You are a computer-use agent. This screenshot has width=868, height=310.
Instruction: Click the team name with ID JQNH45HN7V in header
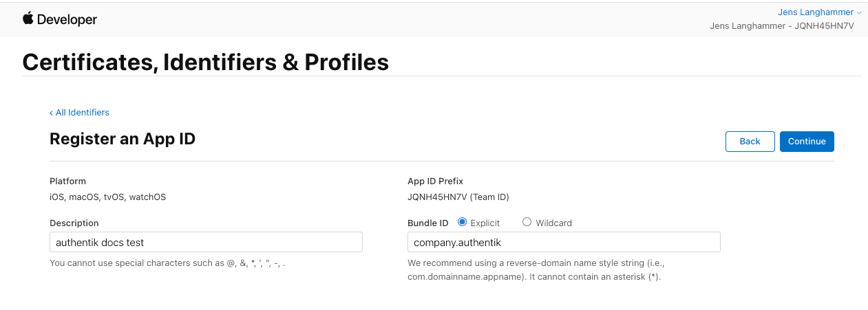click(781, 26)
